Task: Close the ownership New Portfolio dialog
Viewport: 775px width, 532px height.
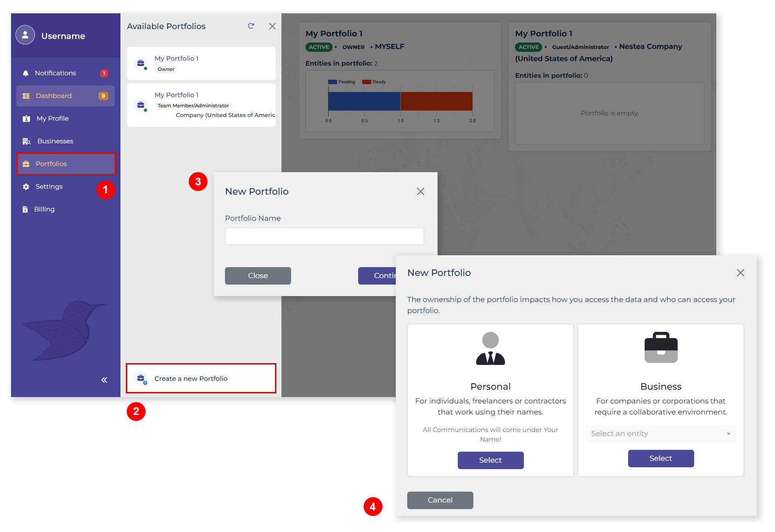Action: (x=741, y=273)
